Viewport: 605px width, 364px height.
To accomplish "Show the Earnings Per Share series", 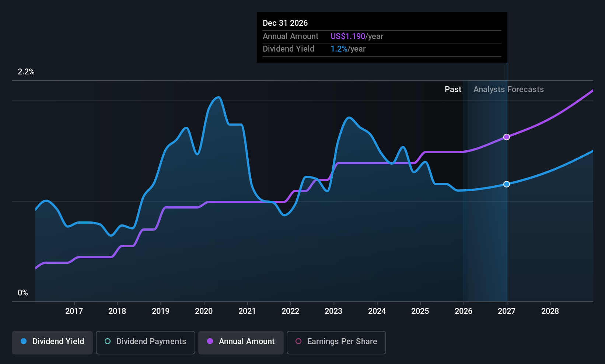I will click(x=336, y=342).
